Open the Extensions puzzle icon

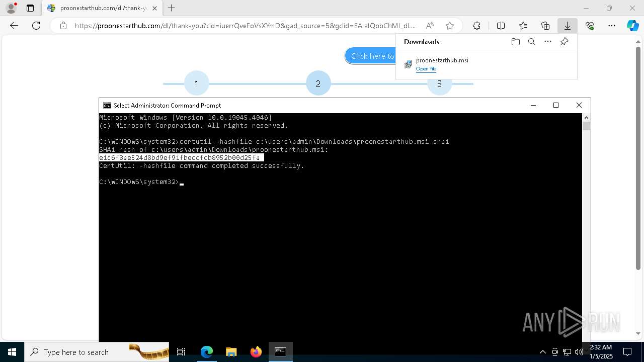tap(476, 26)
